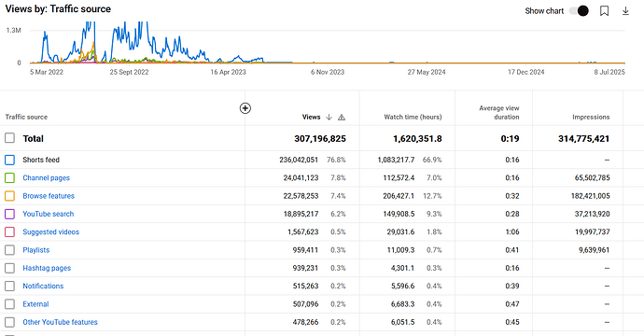Turn off the Show chart toggle
The width and height of the screenshot is (644, 336).
pos(579,11)
